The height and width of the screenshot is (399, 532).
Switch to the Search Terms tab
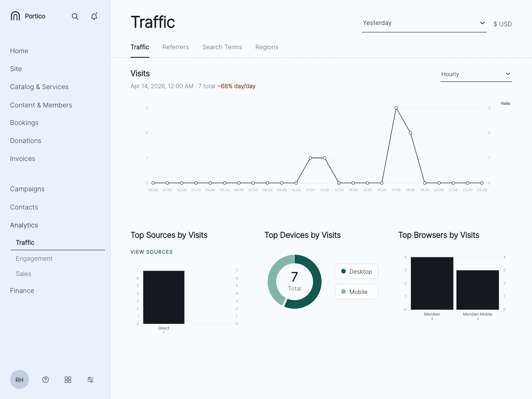pos(222,47)
